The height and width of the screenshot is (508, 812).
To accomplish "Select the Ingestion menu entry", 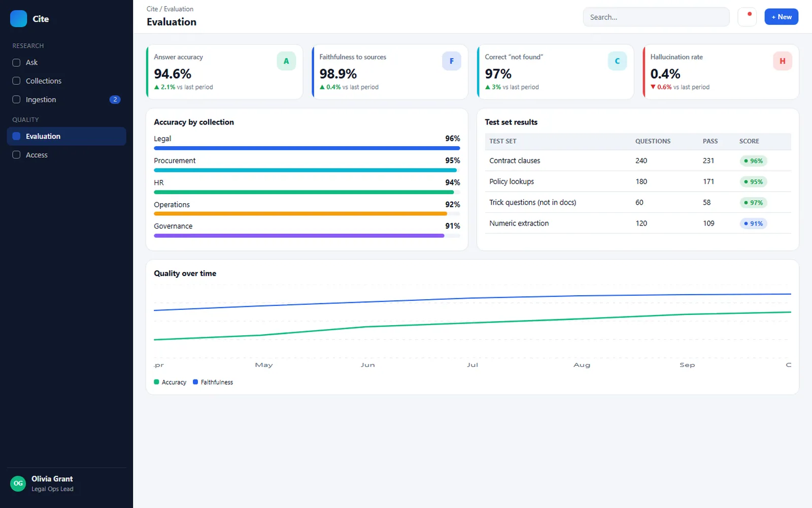I will point(66,100).
